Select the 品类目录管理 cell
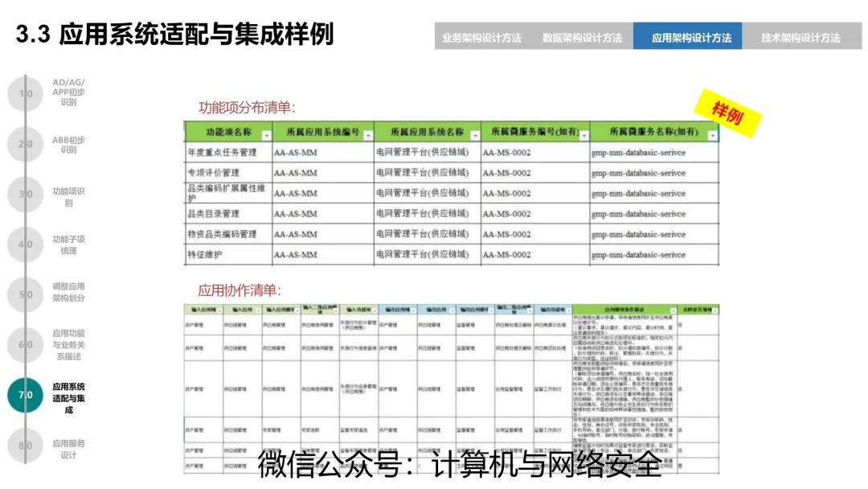This screenshot has height=489, width=868. [228, 214]
